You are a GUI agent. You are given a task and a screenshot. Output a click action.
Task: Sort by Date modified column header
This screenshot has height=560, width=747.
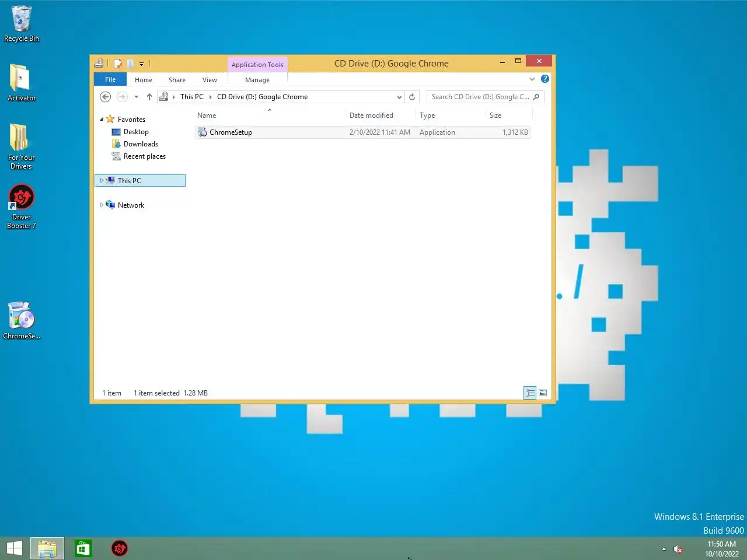[x=381, y=116]
